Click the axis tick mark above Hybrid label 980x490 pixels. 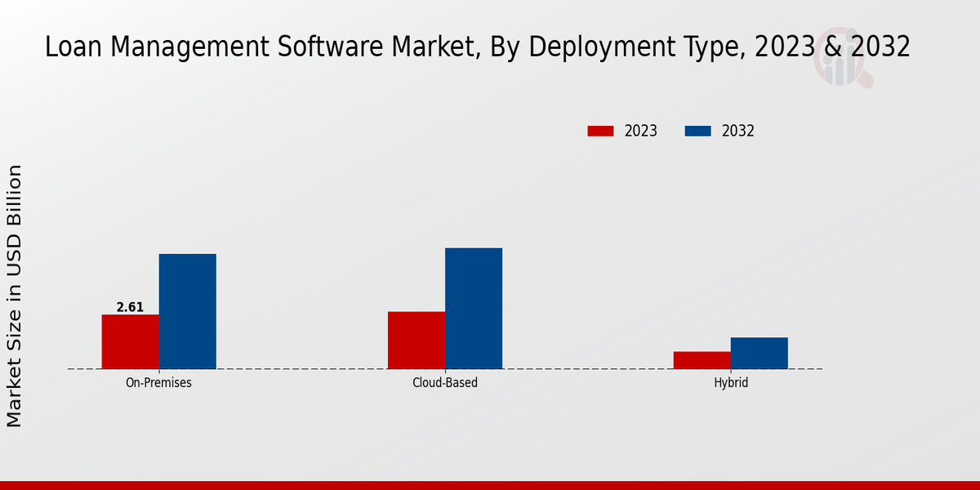731,372
